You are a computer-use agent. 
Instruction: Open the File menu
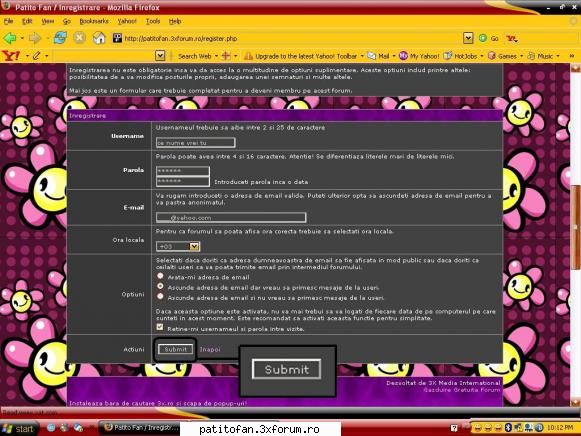9,21
